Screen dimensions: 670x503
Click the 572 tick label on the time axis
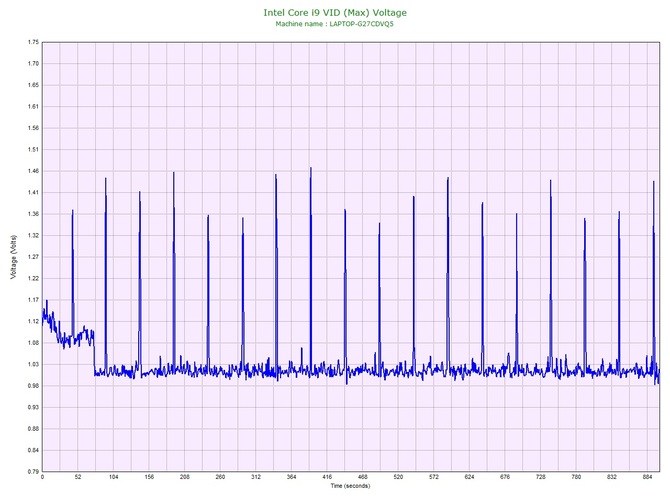[434, 477]
